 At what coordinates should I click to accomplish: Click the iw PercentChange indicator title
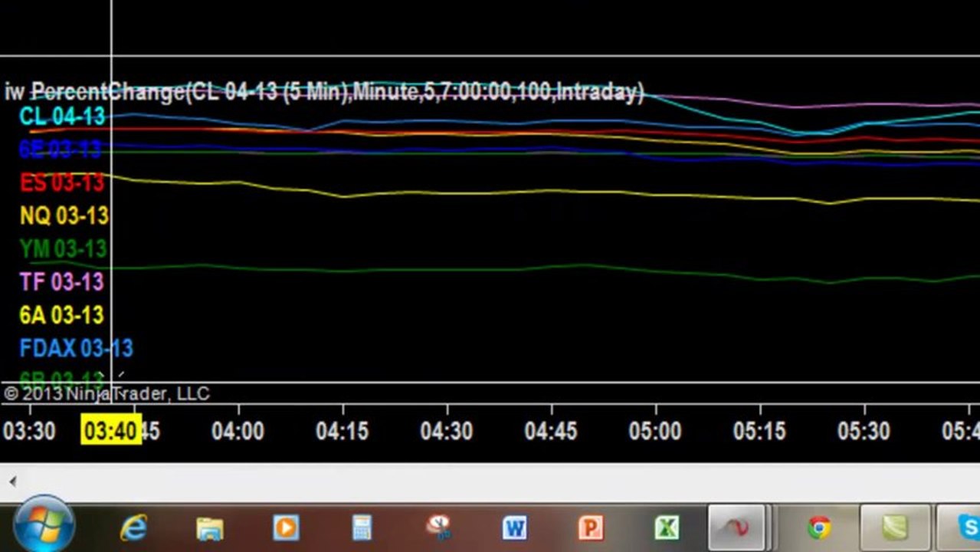324,92
